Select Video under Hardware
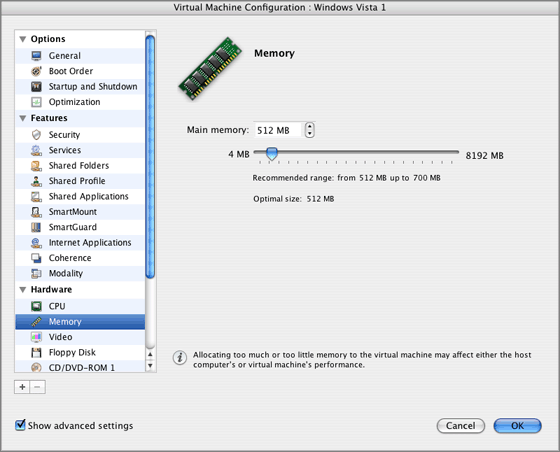The image size is (560, 452). (x=80, y=337)
